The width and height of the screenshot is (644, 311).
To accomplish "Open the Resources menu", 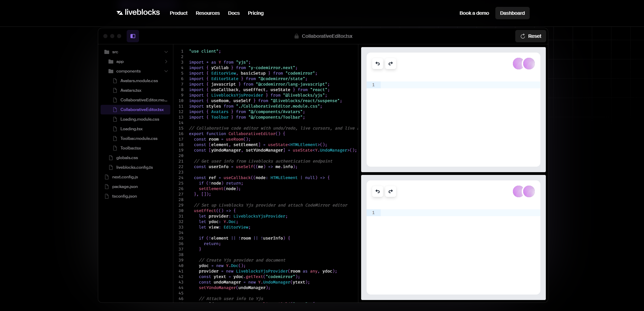I will pos(208,13).
